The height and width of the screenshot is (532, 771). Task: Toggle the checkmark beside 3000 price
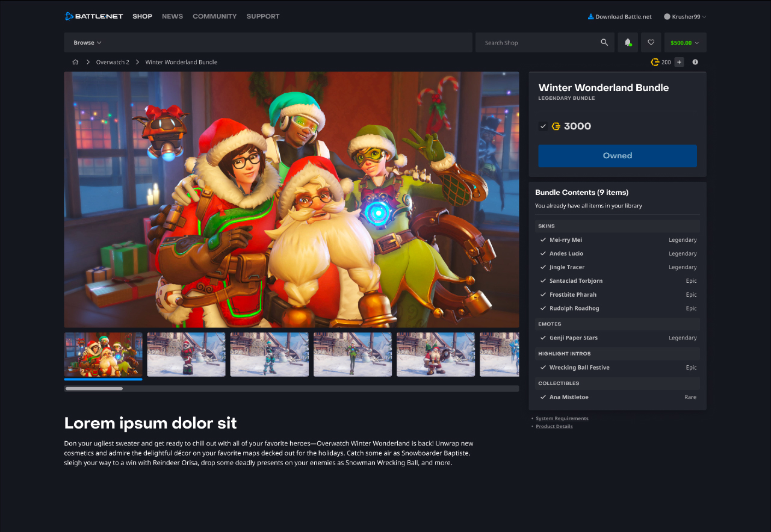click(x=543, y=126)
